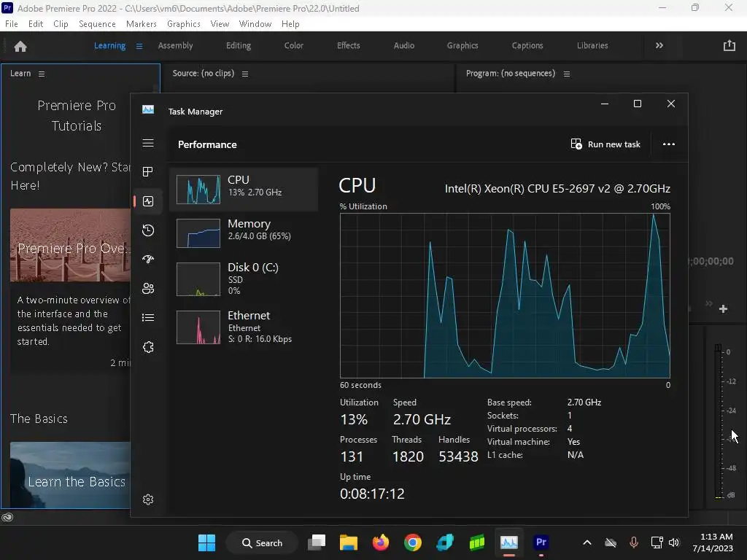This screenshot has width=747, height=560.
Task: Switch to the Assembly workspace
Action: (175, 46)
